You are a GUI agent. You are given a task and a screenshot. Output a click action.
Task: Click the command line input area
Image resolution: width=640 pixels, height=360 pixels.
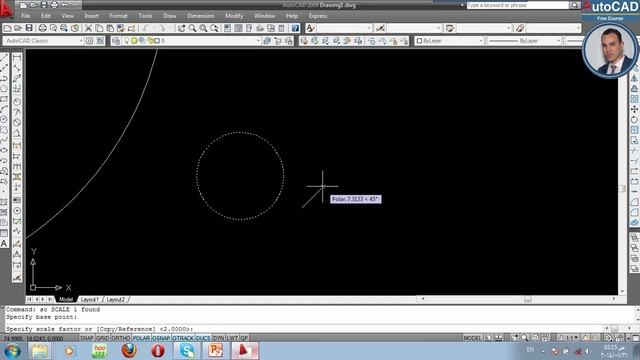pos(304,329)
